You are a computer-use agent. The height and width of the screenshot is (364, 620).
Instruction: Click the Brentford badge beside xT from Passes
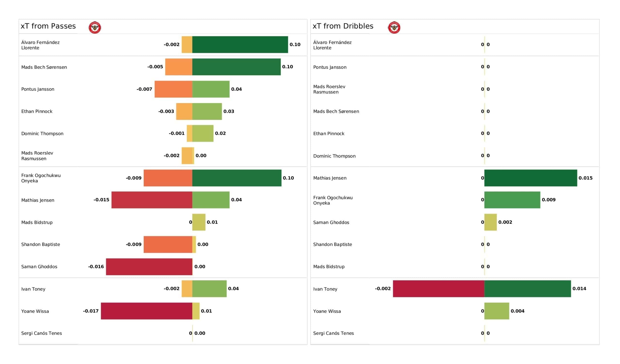[95, 27]
